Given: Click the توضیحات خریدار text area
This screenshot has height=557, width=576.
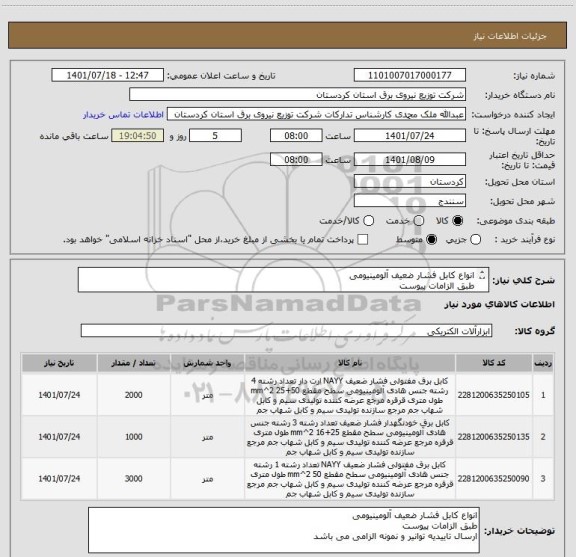Looking at the screenshot, I should (284, 530).
